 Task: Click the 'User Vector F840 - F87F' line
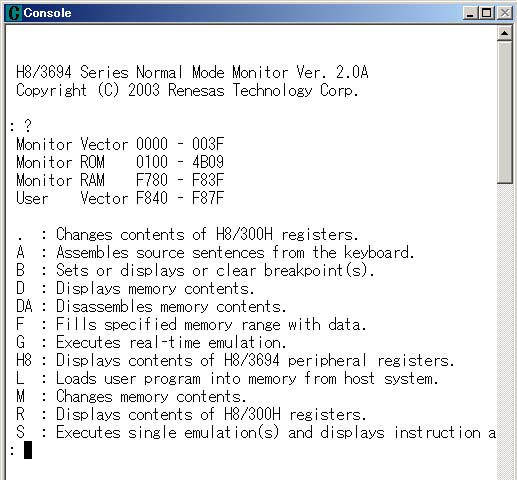[x=120, y=198]
